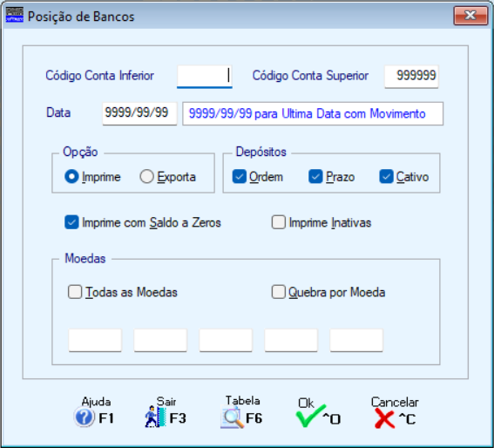Screen dimensions: 494x448
Task: Confirm with the green Ok checkmark
Action: tap(310, 416)
